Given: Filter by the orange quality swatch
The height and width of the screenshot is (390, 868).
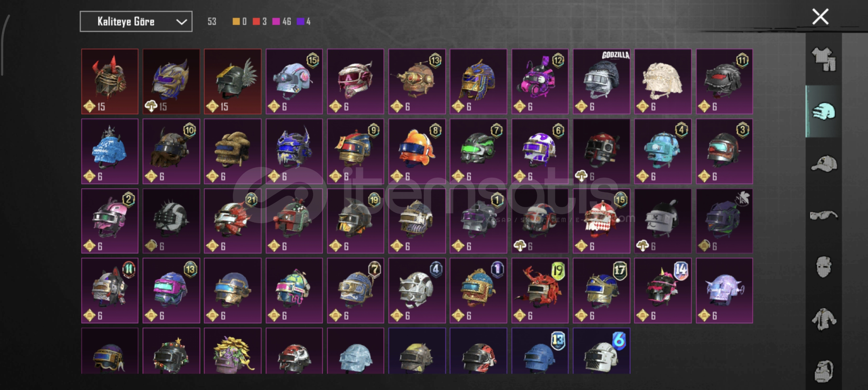Looking at the screenshot, I should click(x=236, y=22).
